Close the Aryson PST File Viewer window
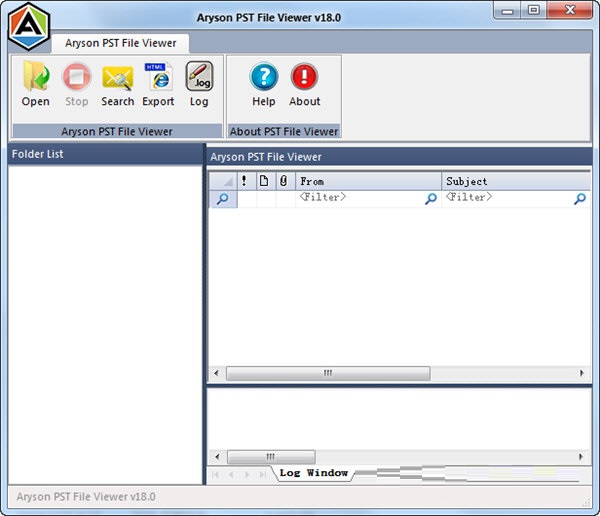The height and width of the screenshot is (516, 600). [x=569, y=10]
